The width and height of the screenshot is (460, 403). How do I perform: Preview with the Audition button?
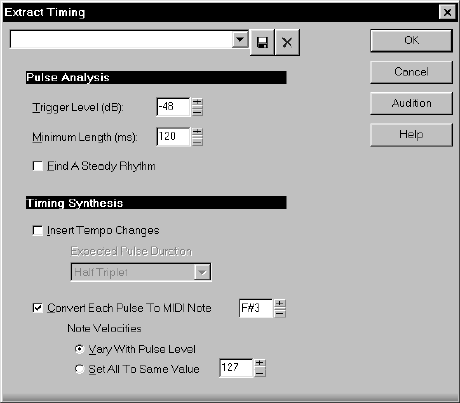[x=411, y=103]
